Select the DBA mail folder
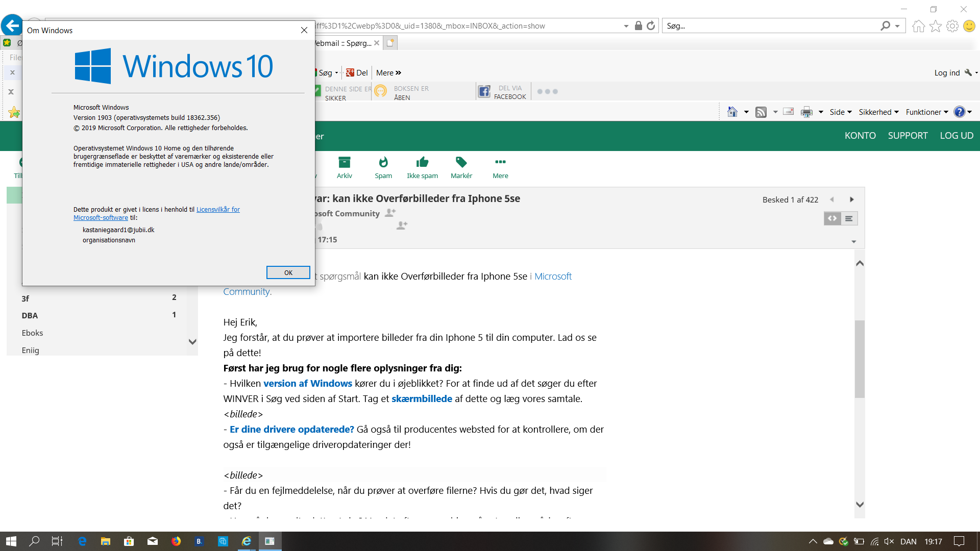The height and width of the screenshot is (551, 980). [x=30, y=315]
